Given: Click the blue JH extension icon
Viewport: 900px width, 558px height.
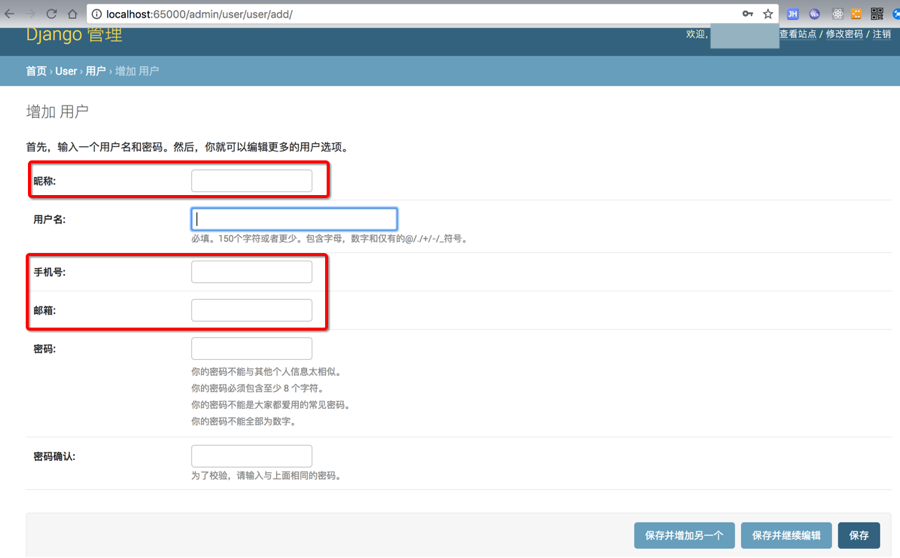Looking at the screenshot, I should (x=793, y=14).
